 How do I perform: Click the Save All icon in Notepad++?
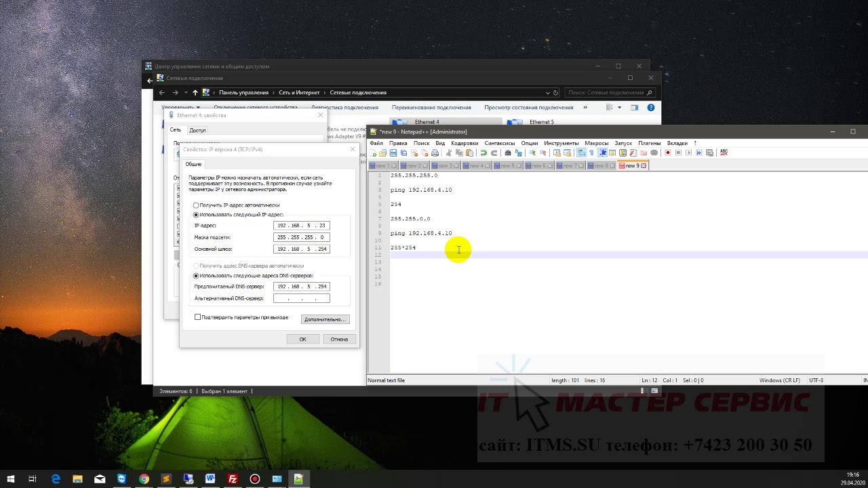(x=403, y=152)
